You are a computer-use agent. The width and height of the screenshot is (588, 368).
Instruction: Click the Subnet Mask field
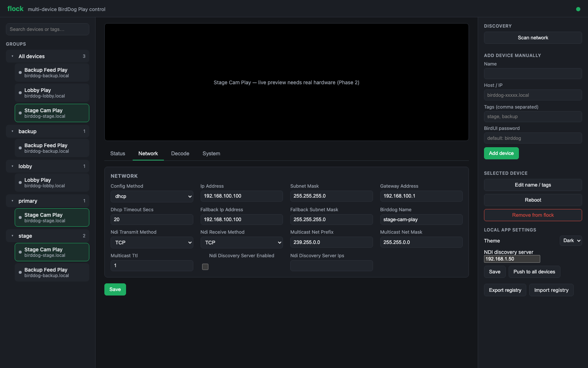pos(331,196)
